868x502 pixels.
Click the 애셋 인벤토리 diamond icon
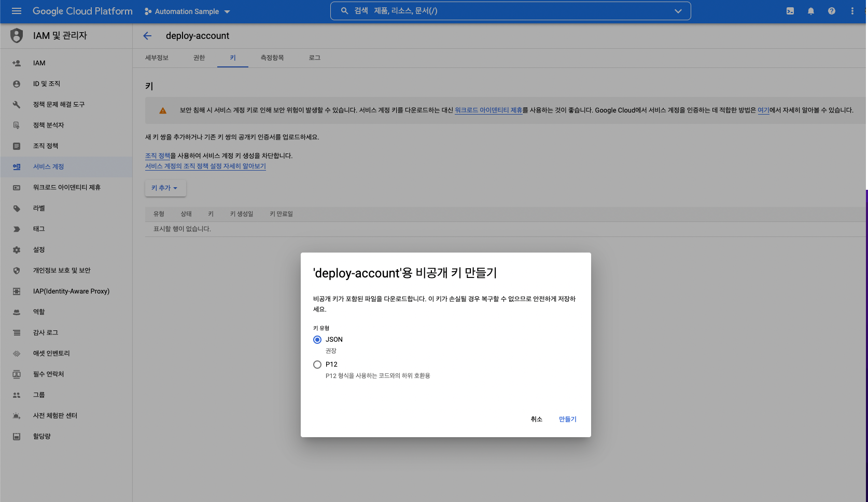[17, 354]
